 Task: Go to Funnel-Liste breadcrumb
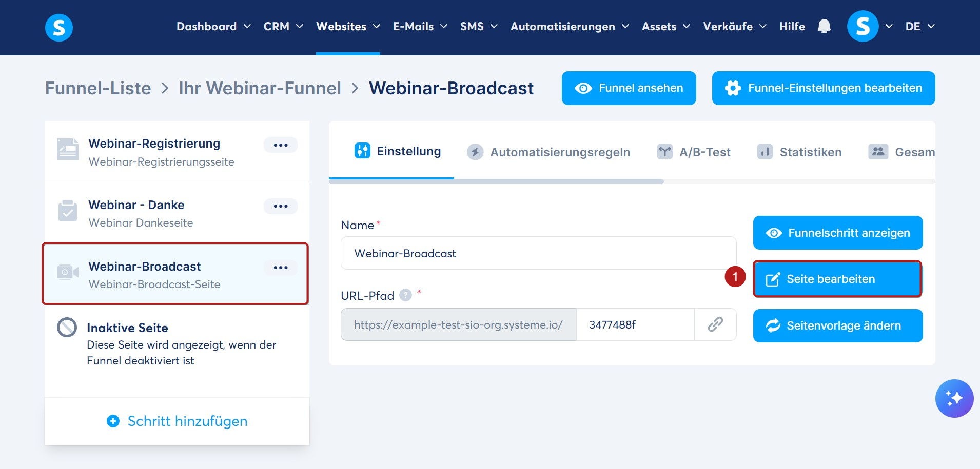click(98, 88)
